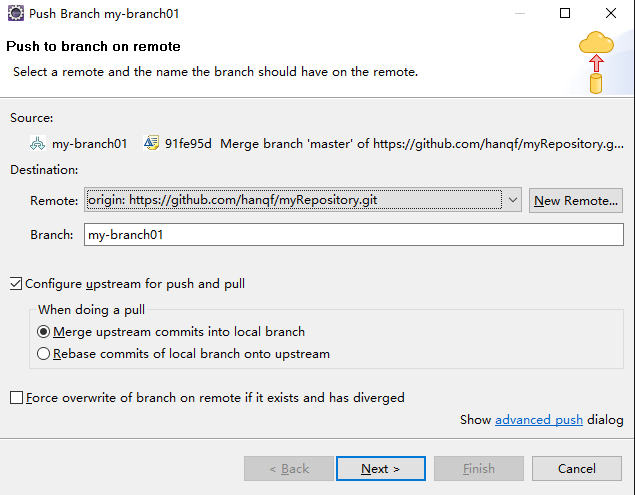Click the my-branch01 branch icon under Source
The image size is (635, 495).
tap(37, 143)
